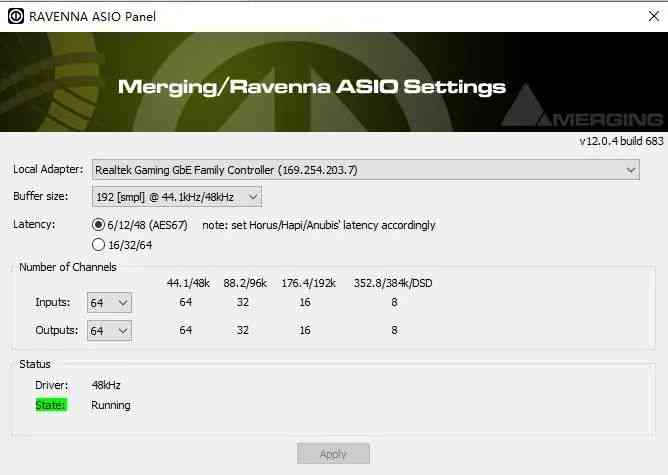
Task: Click the Inputs value 8 under DSD
Action: [x=394, y=302]
